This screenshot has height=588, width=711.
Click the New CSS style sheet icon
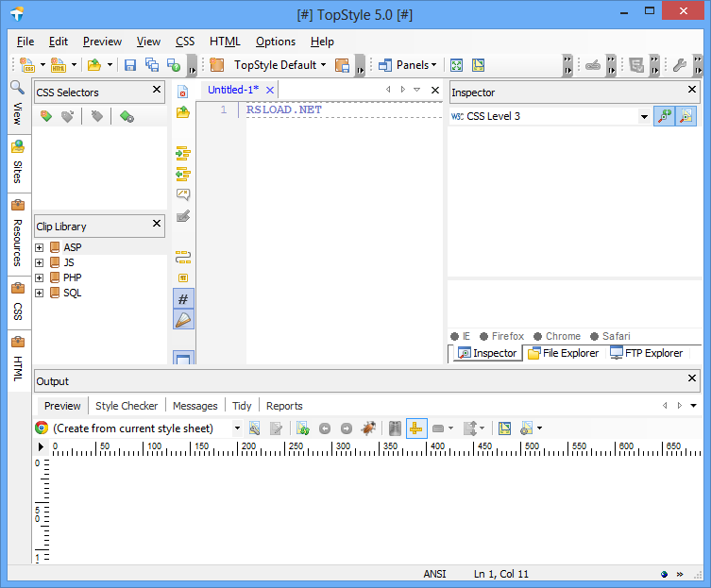27,65
